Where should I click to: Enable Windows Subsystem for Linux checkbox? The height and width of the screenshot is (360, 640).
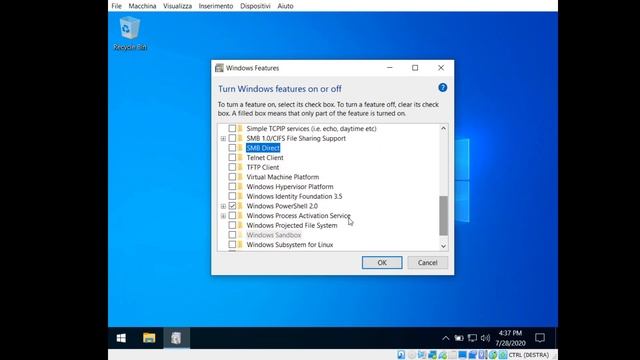pos(232,244)
